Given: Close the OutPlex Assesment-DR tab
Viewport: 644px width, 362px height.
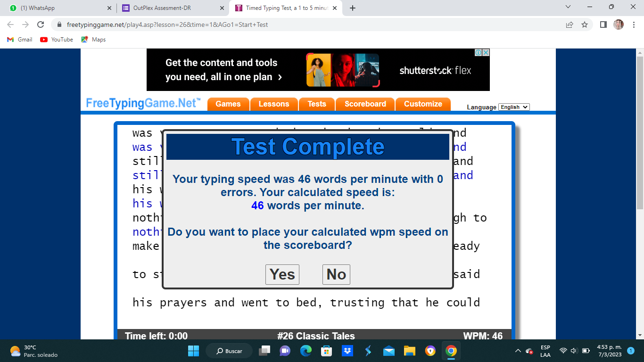Looking at the screenshot, I should click(222, 8).
